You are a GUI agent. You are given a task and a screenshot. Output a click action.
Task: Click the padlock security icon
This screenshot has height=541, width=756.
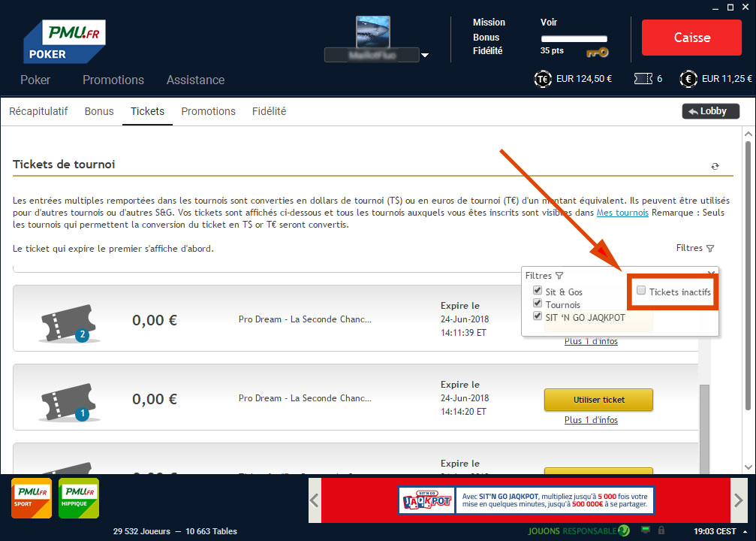(661, 530)
